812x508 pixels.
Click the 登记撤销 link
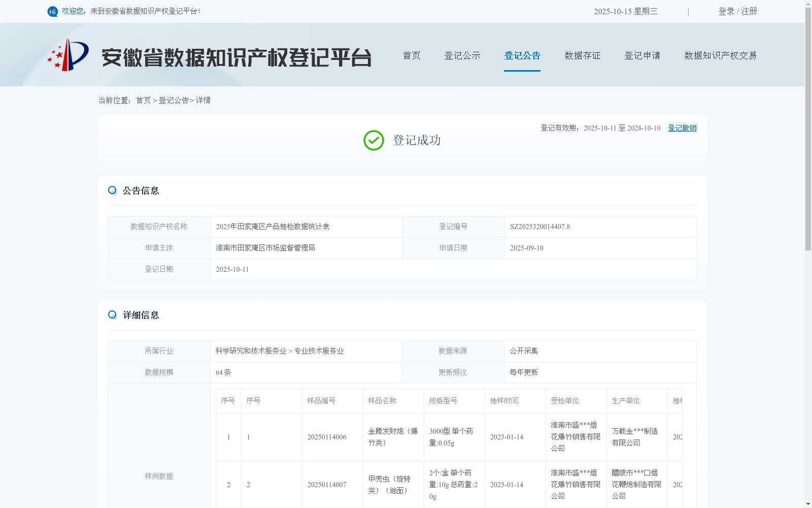(682, 128)
